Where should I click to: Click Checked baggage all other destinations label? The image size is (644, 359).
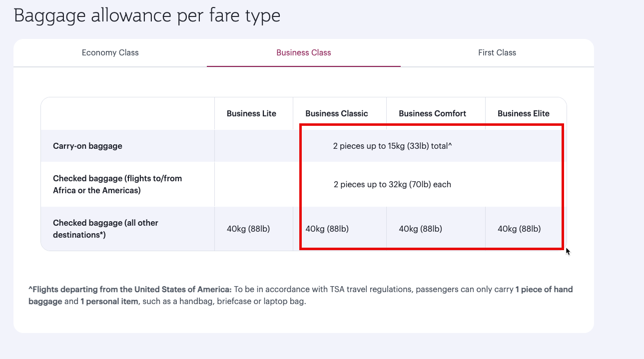(x=105, y=229)
